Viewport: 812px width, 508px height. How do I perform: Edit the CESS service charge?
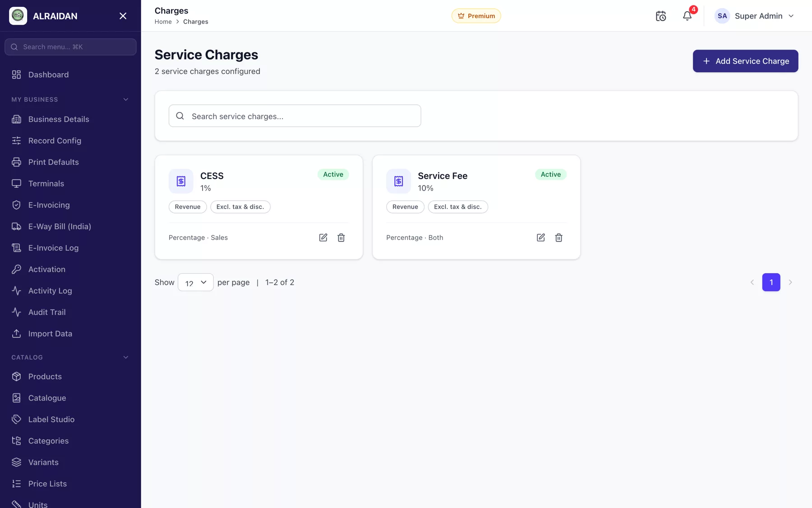coord(323,238)
